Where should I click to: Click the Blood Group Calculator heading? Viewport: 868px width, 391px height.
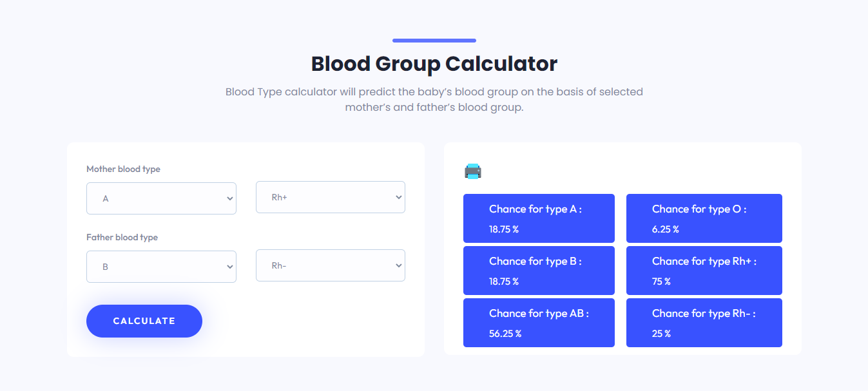434,64
